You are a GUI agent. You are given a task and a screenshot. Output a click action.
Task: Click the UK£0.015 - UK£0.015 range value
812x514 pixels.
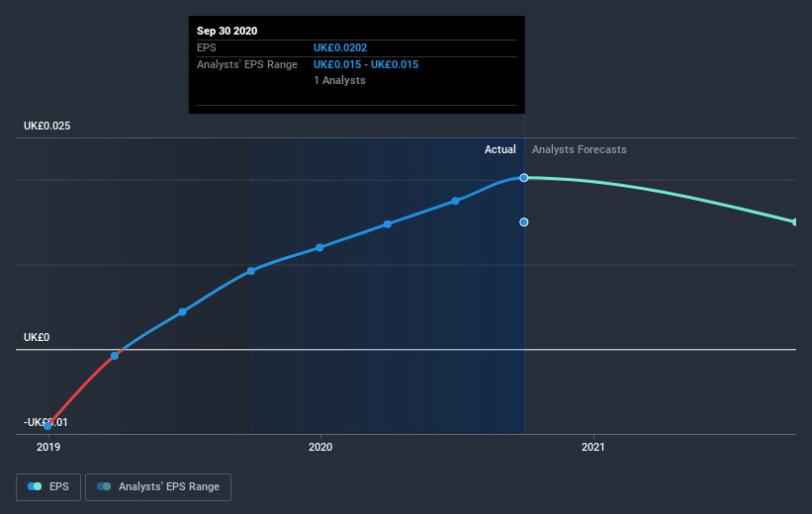click(366, 64)
